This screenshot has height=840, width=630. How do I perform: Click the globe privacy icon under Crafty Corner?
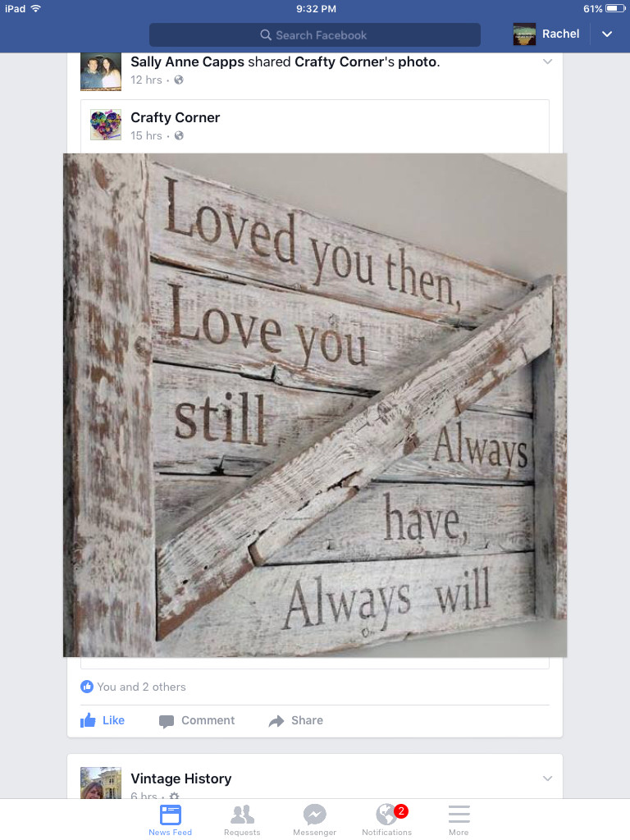[x=179, y=135]
